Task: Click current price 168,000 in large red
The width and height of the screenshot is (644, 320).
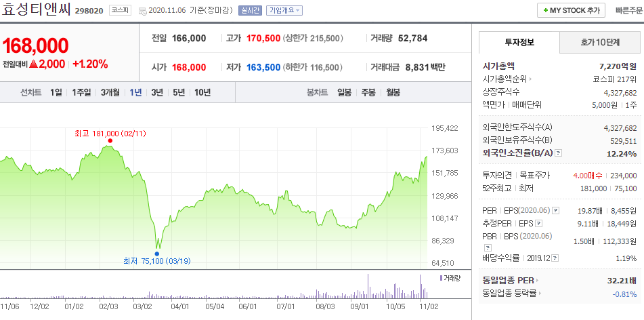Action: (x=35, y=45)
